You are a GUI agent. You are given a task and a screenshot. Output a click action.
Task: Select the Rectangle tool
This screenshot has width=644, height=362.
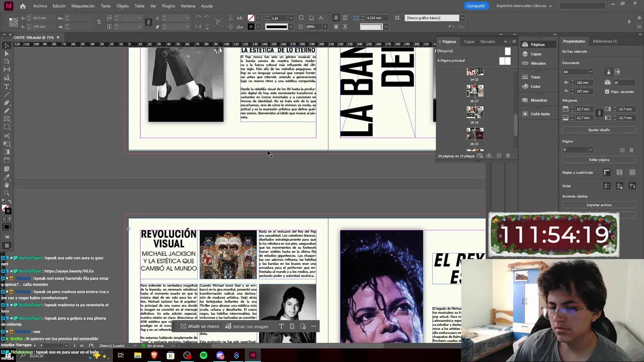click(7, 127)
